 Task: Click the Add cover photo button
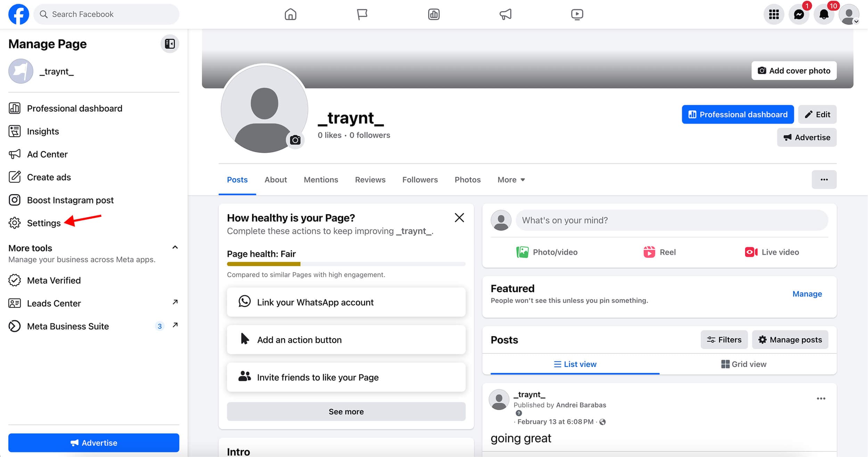(x=794, y=71)
